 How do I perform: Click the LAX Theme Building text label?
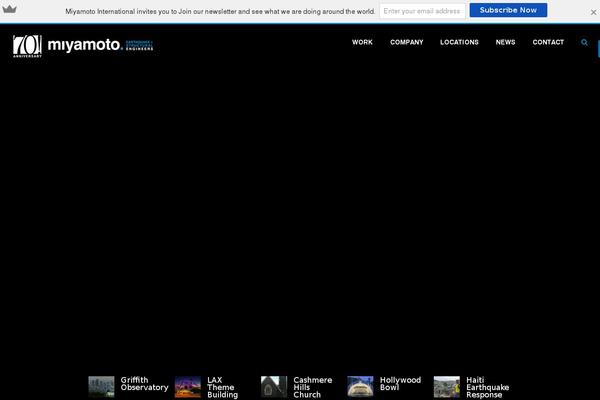point(222,387)
